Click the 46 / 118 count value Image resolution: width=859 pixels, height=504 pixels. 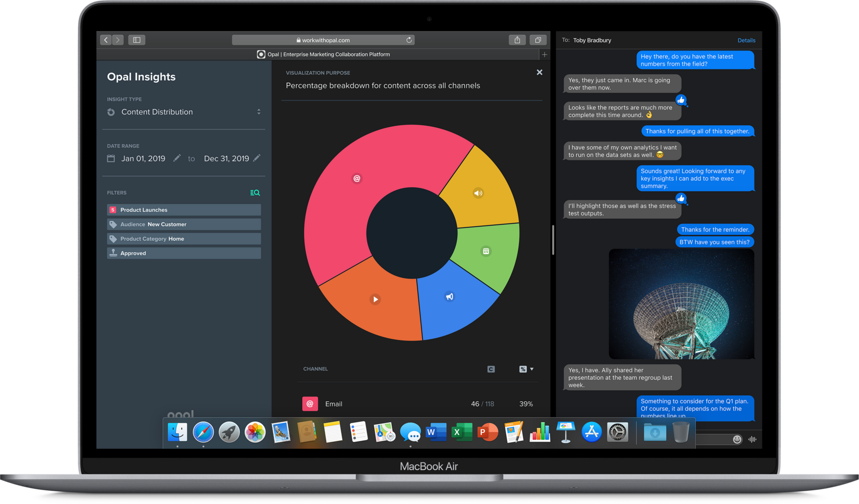coord(483,404)
